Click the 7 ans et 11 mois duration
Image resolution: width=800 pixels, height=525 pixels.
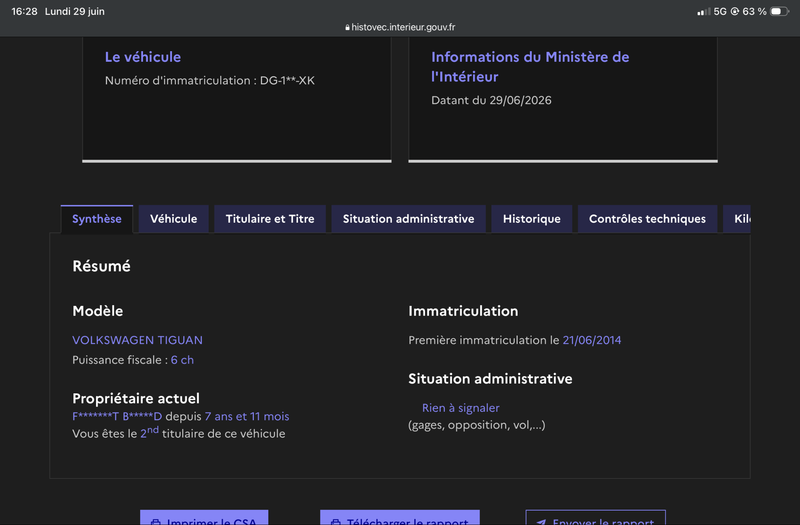coord(247,416)
